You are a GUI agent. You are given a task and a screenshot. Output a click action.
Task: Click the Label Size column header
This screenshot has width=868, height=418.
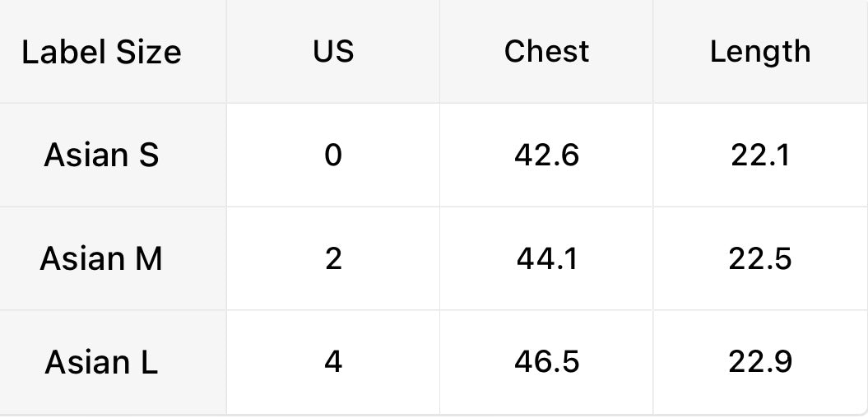[101, 53]
